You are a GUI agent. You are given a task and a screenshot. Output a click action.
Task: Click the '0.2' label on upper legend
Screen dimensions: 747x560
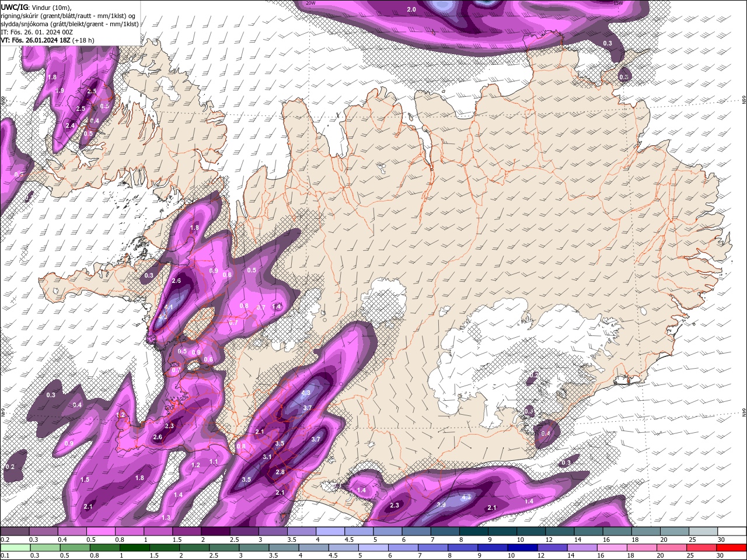(x=5, y=540)
